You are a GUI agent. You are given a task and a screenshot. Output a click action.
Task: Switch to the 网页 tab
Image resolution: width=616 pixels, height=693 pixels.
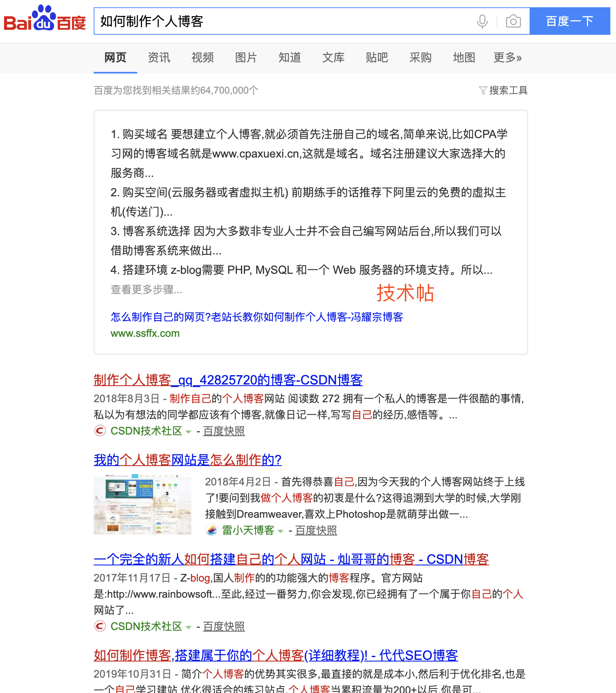coord(115,58)
